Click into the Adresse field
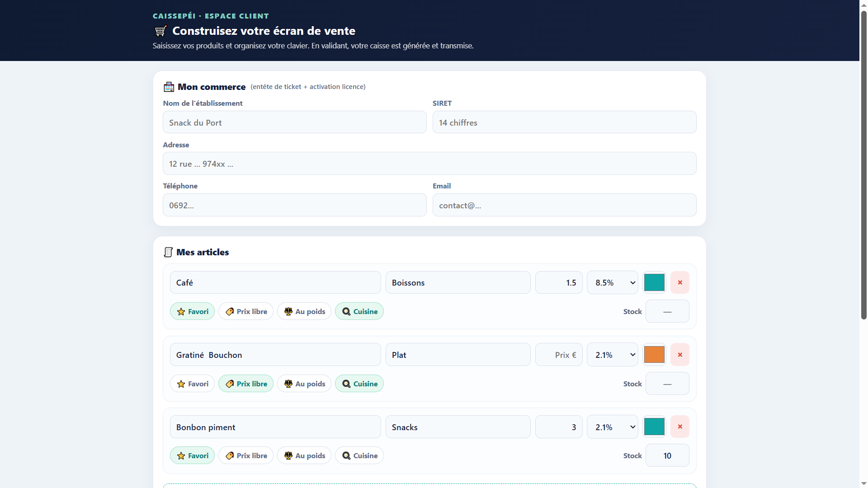Viewport: 868px width, 488px height. (x=429, y=164)
